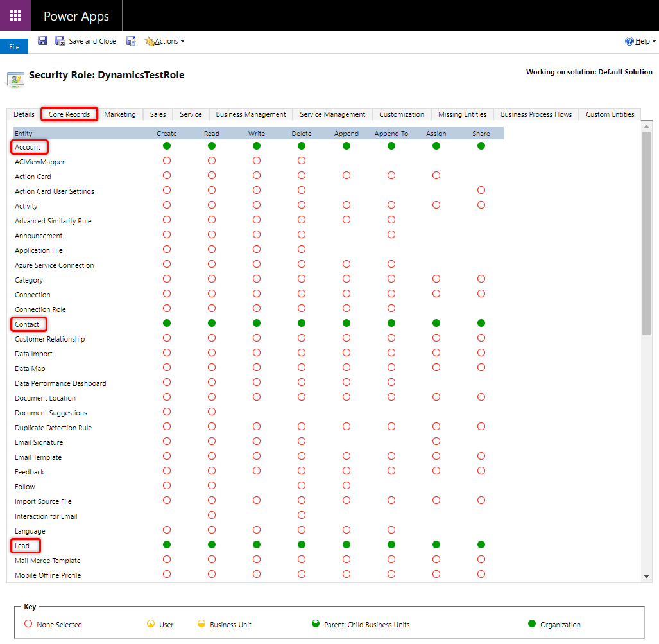Click the scrollbar down arrow
The width and height of the screenshot is (659, 644).
[646, 577]
